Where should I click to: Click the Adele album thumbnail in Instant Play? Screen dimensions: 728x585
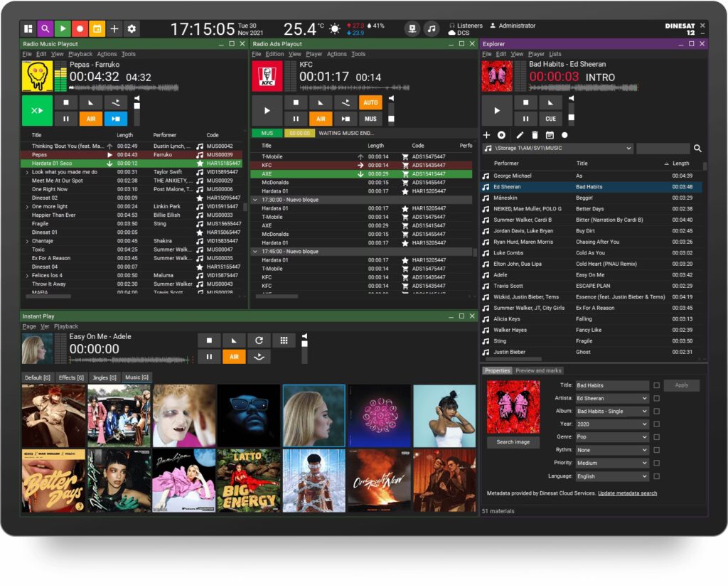314,415
